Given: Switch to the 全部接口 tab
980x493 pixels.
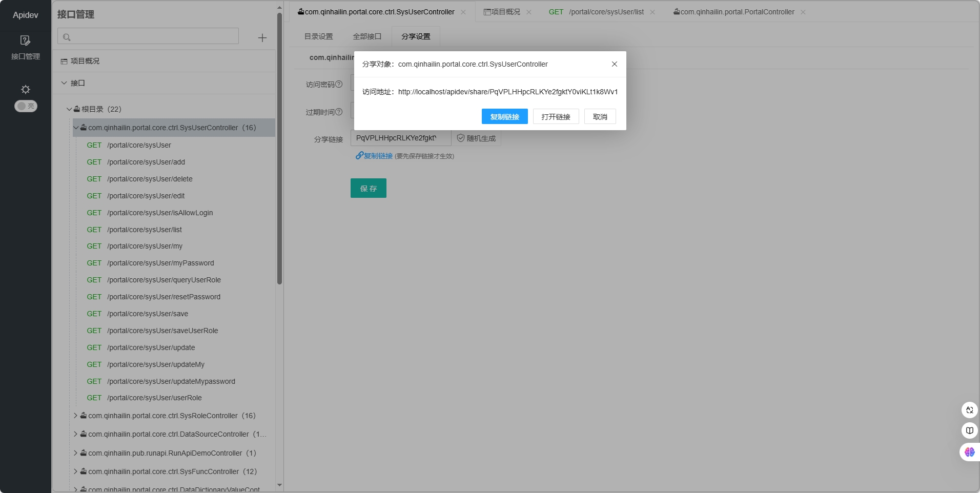Looking at the screenshot, I should [x=367, y=36].
